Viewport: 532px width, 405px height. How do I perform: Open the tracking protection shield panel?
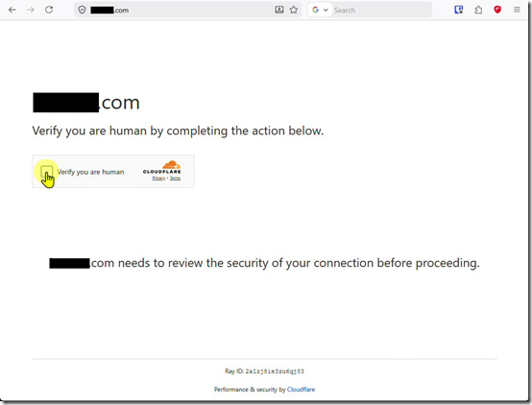click(82, 10)
